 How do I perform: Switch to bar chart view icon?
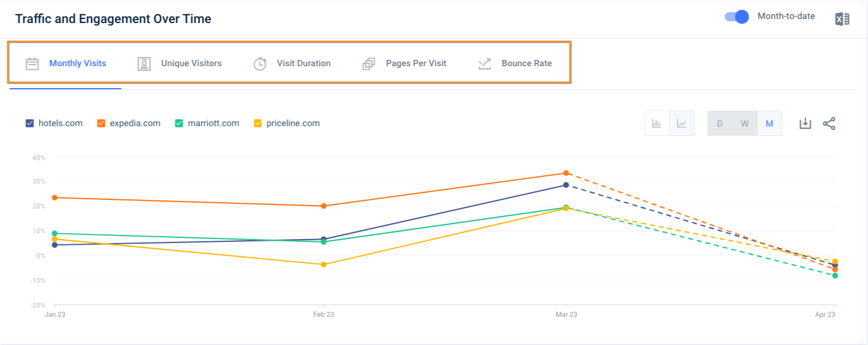656,123
